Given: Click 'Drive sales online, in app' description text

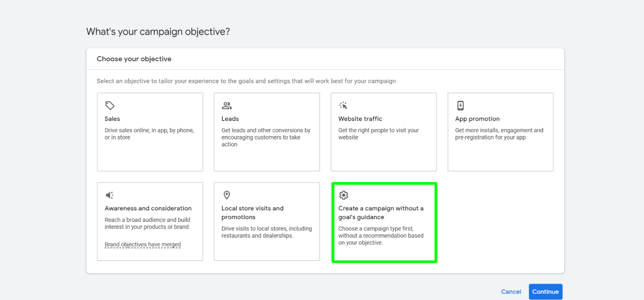Looking at the screenshot, I should coord(149,134).
